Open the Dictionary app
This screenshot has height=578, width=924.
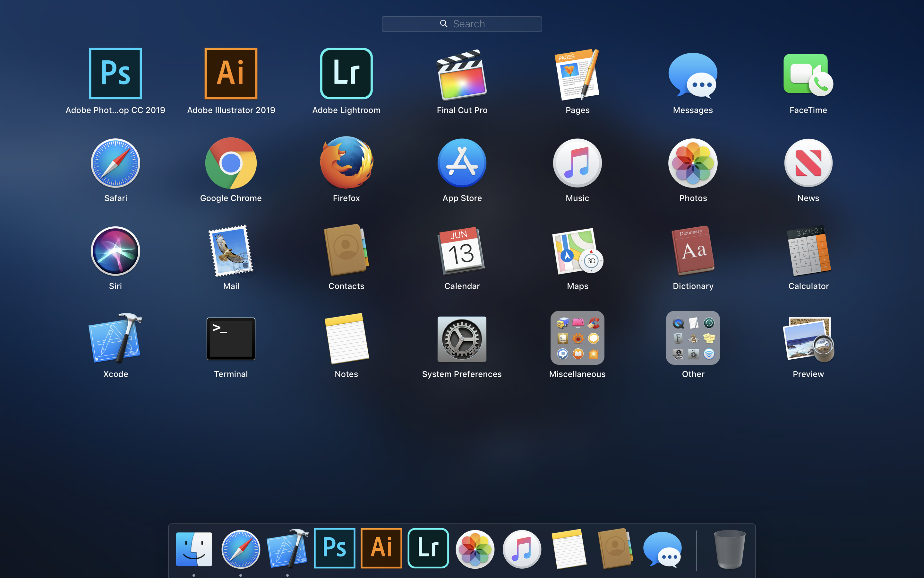click(x=693, y=250)
